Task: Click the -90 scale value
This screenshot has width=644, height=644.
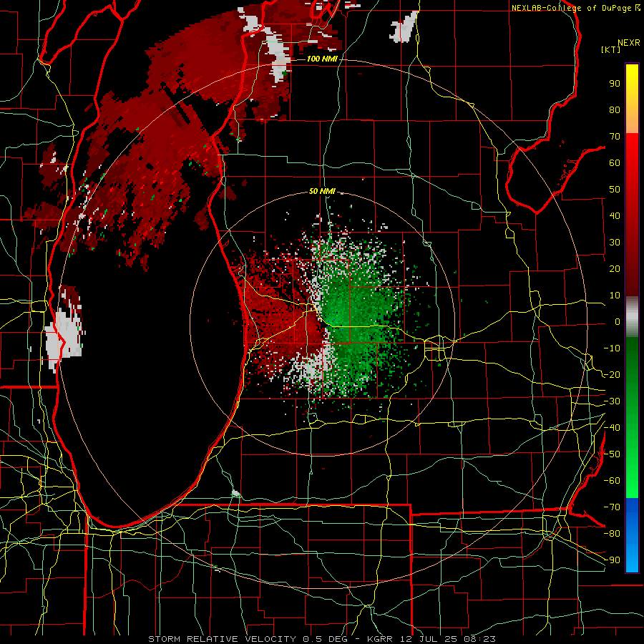Action: tap(612, 560)
